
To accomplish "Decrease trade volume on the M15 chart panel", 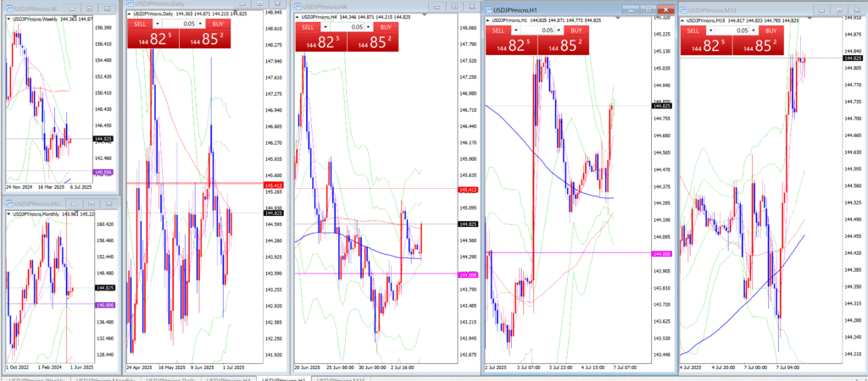I will [x=711, y=30].
